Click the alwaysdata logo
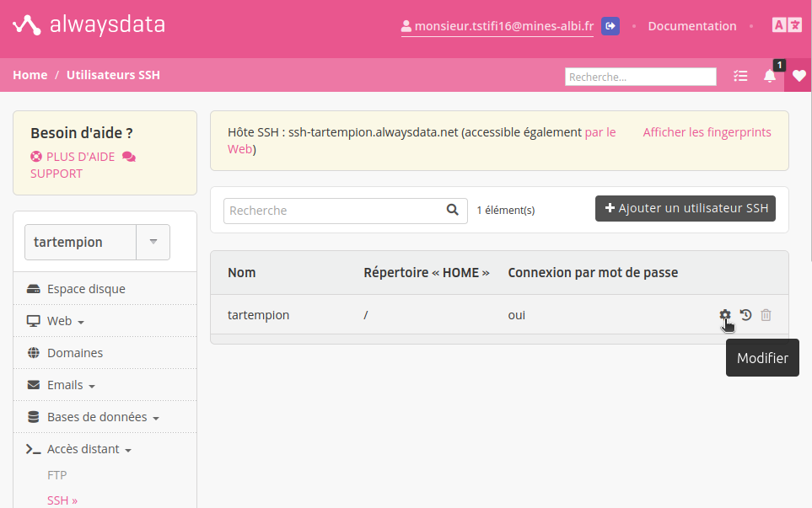This screenshot has height=508, width=812. pos(89,25)
